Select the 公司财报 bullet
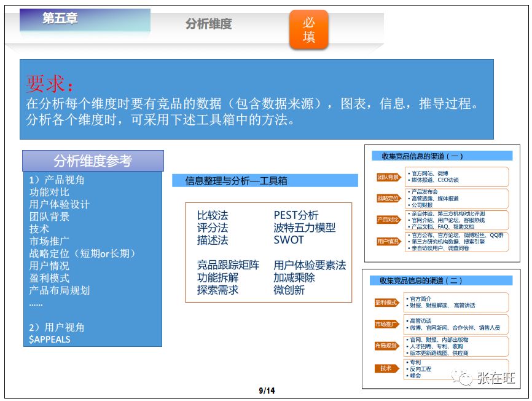The image size is (532, 401). pos(420,205)
